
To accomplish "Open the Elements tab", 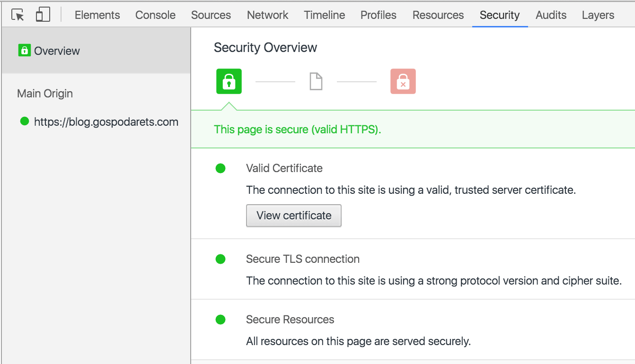I will pyautogui.click(x=97, y=15).
